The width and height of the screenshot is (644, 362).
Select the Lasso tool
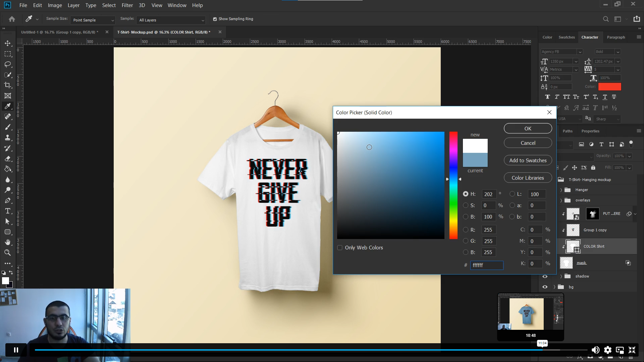pos(8,64)
